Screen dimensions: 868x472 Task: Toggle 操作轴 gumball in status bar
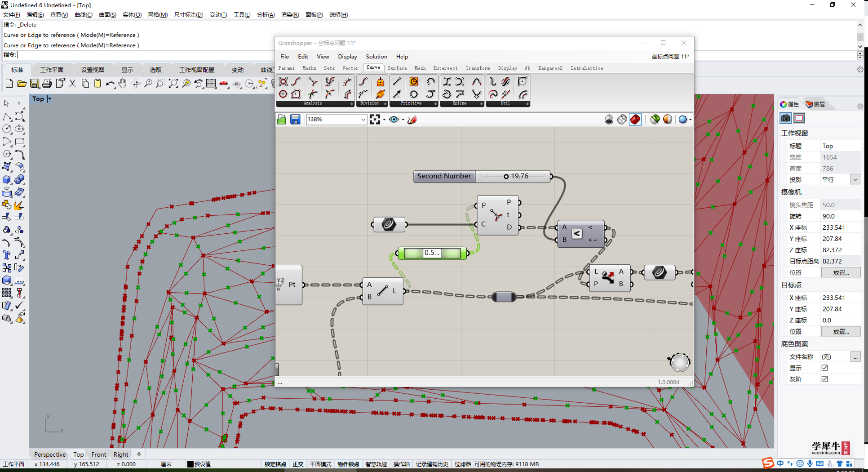401,464
